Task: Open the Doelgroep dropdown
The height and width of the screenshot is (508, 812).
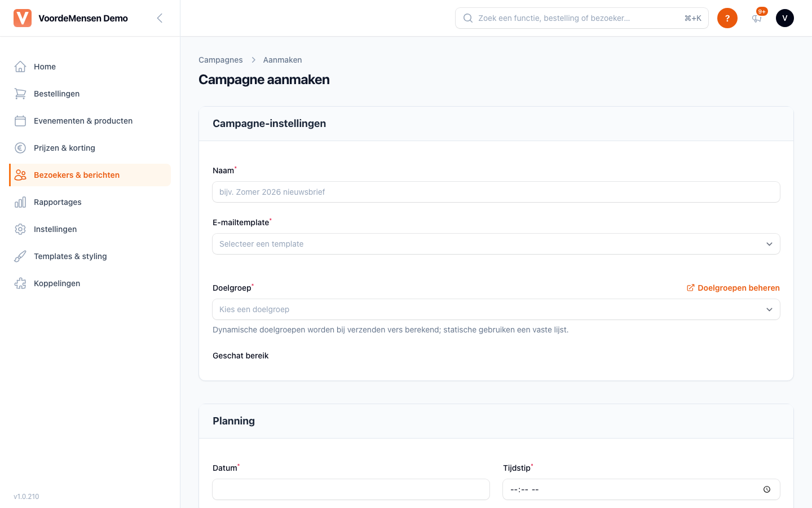Action: (x=496, y=309)
